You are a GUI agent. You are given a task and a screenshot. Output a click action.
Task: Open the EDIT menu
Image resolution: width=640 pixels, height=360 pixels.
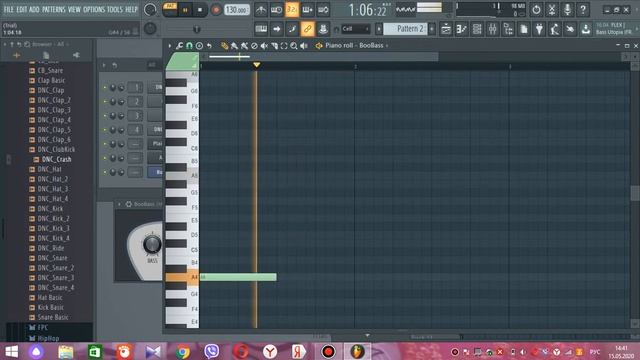(x=21, y=9)
